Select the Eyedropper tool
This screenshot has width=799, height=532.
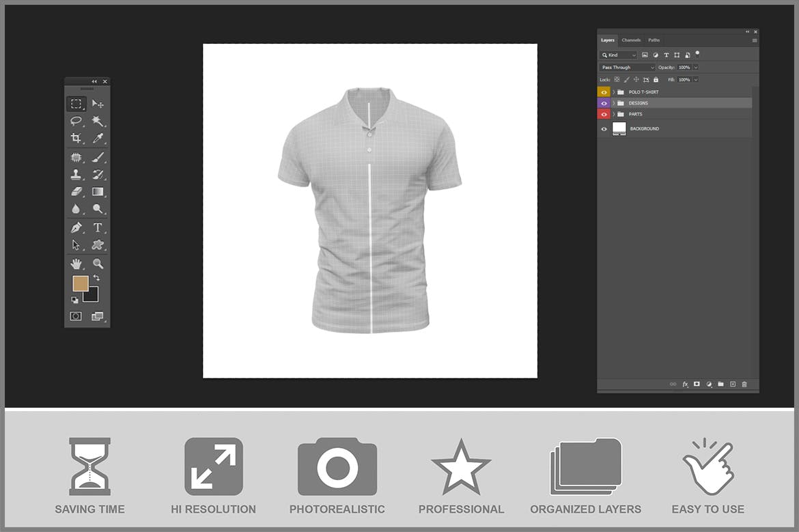coord(98,139)
